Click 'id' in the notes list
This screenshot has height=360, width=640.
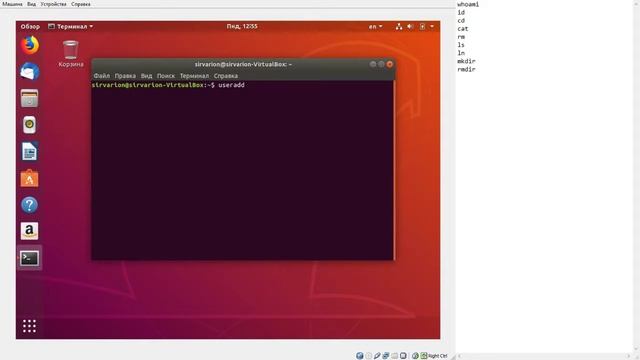461,13
